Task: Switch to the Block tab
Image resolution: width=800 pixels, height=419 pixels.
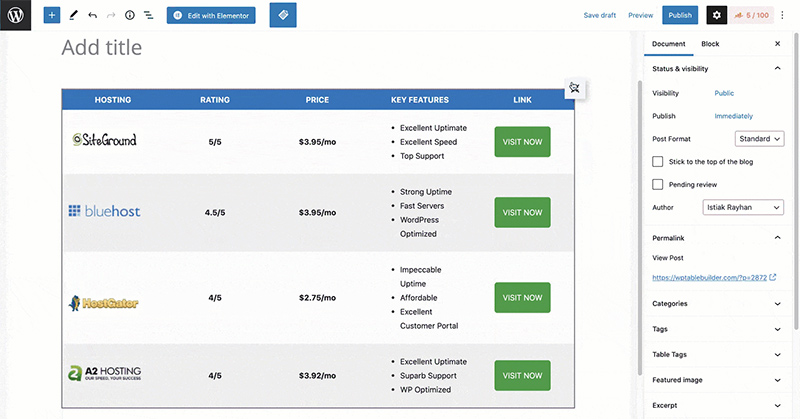Action: tap(710, 44)
